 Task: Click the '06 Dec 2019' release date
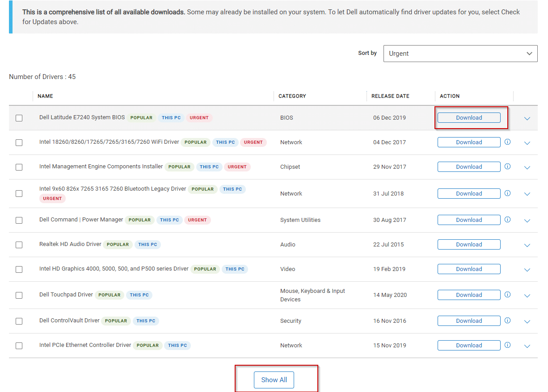[x=389, y=118]
